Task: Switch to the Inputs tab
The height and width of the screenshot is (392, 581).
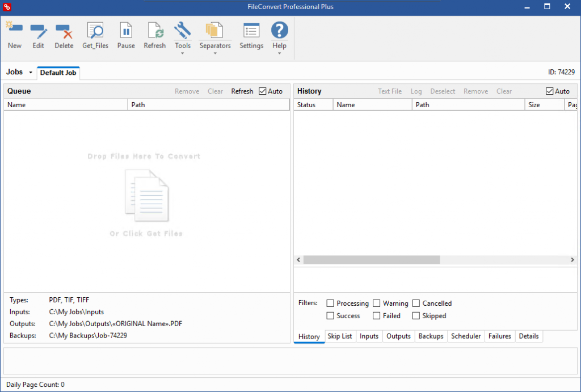Action: coord(369,336)
